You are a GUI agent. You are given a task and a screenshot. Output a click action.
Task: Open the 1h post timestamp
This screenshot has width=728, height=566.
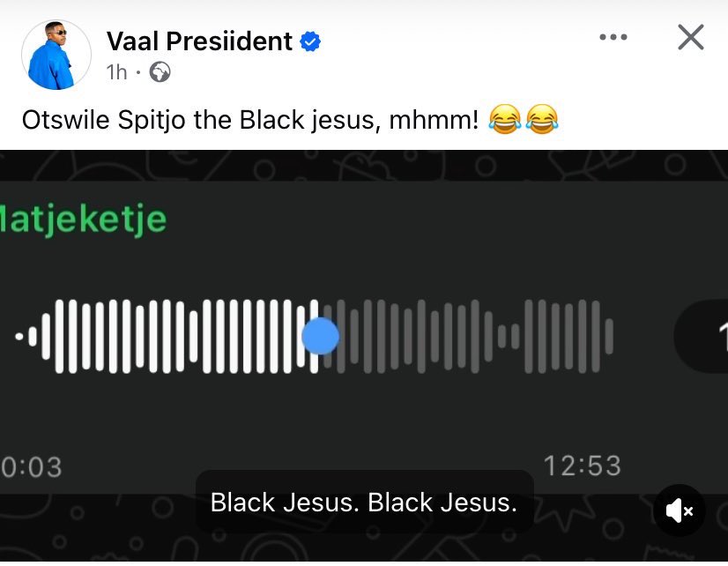[116, 72]
